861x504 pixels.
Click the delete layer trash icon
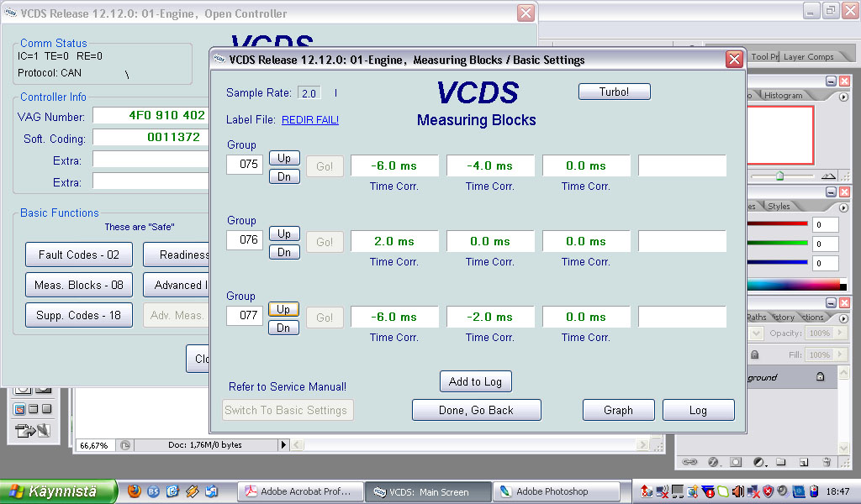pyautogui.click(x=827, y=462)
